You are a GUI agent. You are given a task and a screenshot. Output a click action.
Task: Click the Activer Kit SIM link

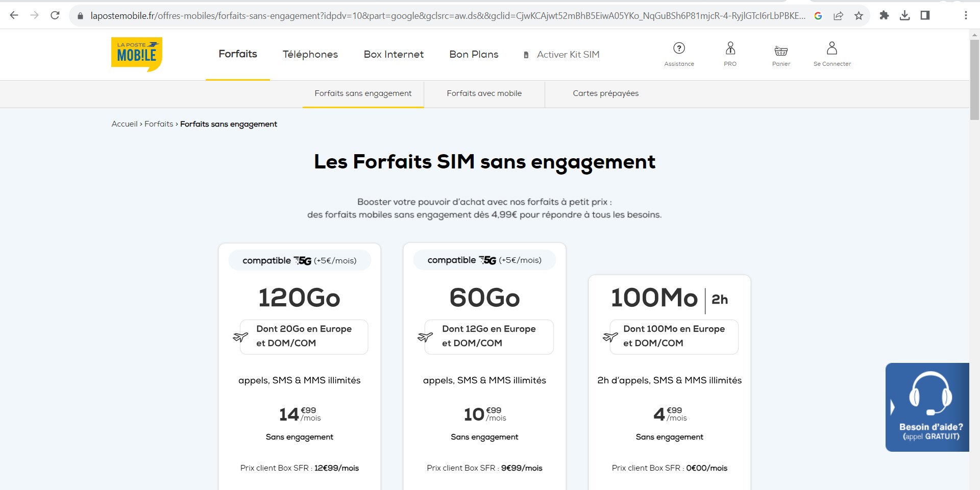click(x=568, y=55)
